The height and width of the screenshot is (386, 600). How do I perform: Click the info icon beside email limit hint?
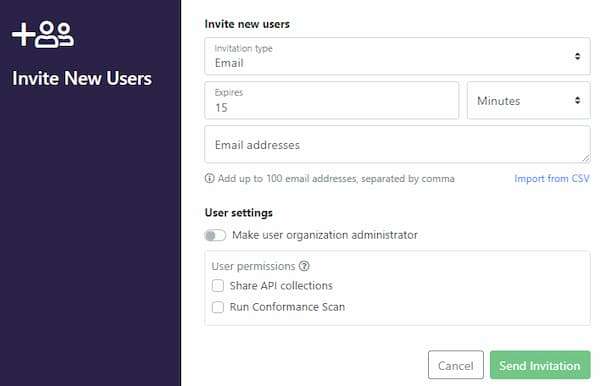tap(209, 178)
